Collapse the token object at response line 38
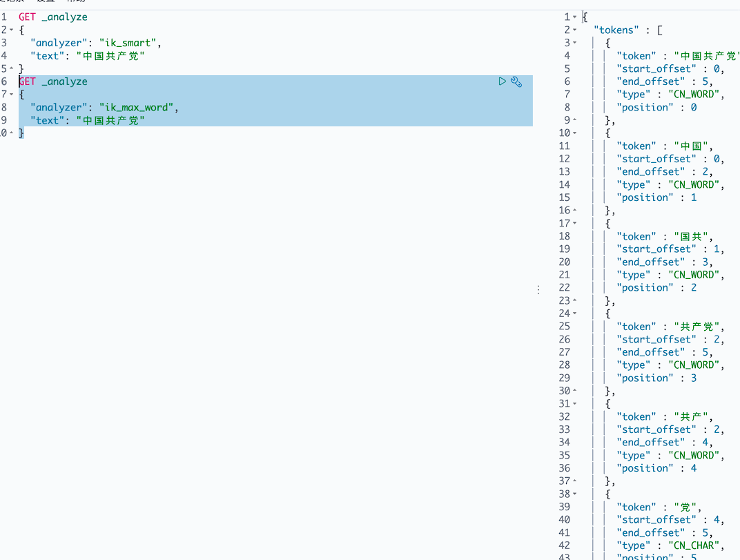 (x=574, y=494)
